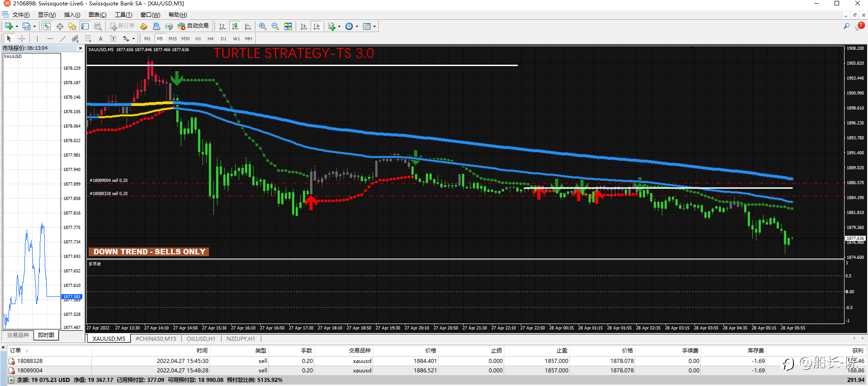Switch to the #CHINA50,M15 chart tab

pos(156,338)
